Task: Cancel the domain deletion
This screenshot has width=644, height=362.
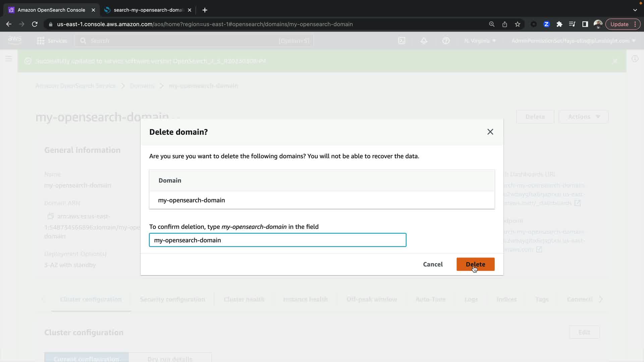Action: click(433, 264)
